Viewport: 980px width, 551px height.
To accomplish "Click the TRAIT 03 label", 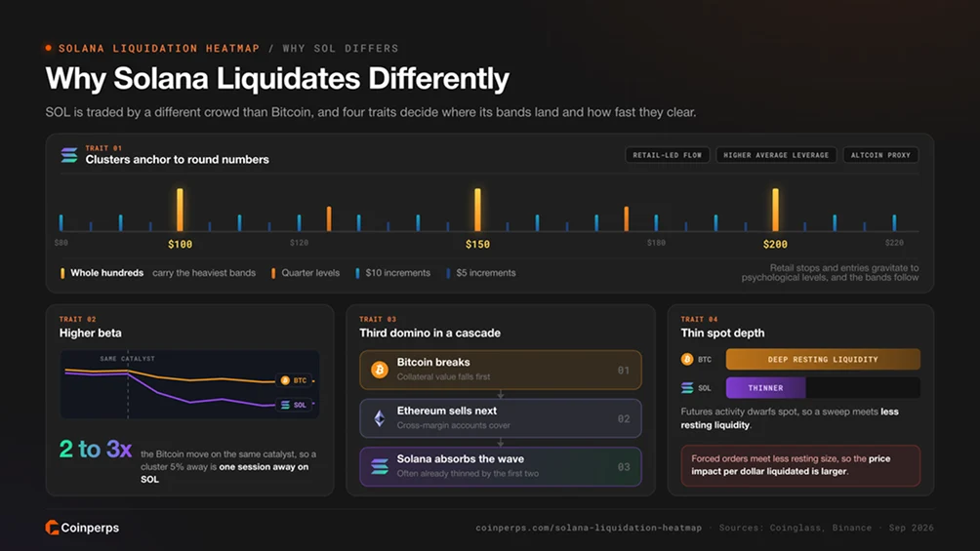I will pyautogui.click(x=378, y=319).
